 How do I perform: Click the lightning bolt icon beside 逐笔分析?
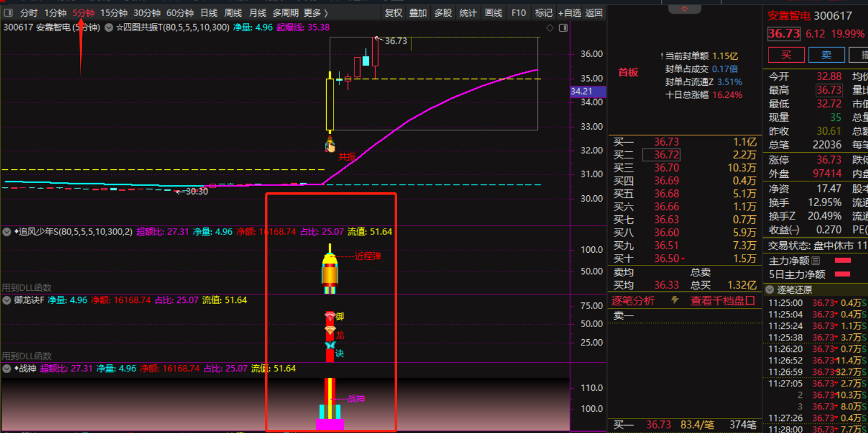click(675, 301)
